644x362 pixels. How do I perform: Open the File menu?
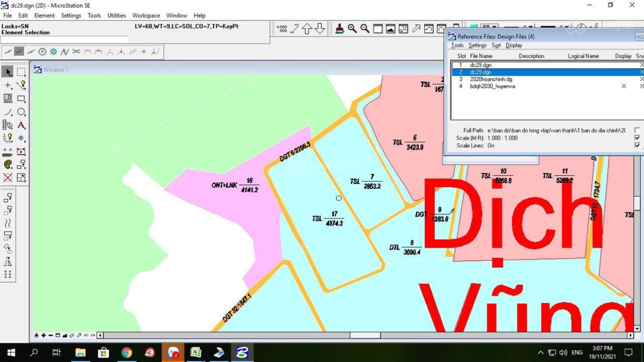[x=8, y=16]
